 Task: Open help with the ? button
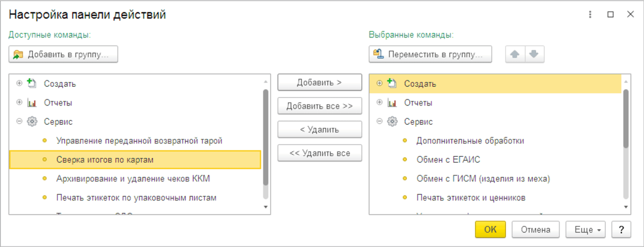coord(621,229)
